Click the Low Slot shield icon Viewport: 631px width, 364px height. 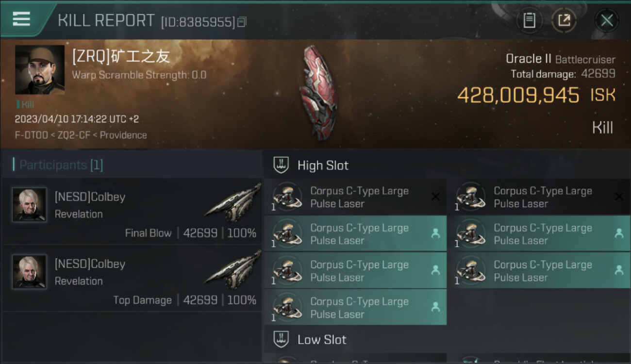coord(281,339)
